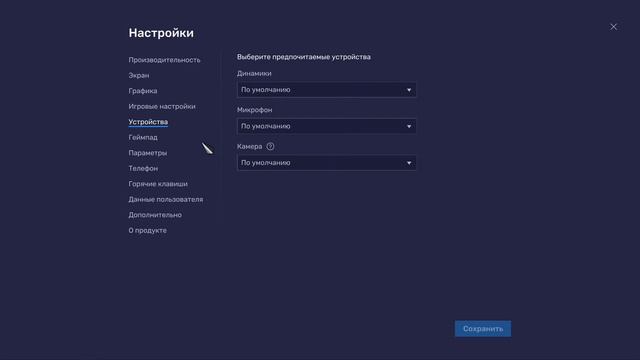Image resolution: width=640 pixels, height=360 pixels.
Task: Expand the Динамики device dropdown
Action: pos(327,90)
